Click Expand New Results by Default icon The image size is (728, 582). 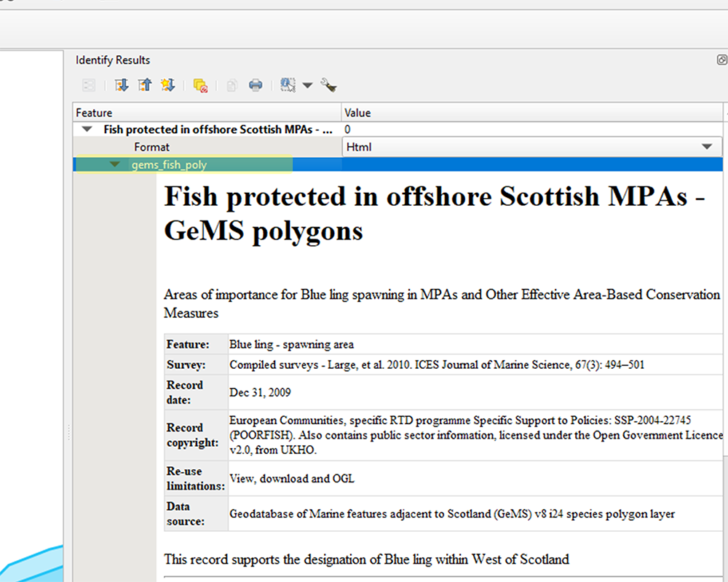point(168,86)
